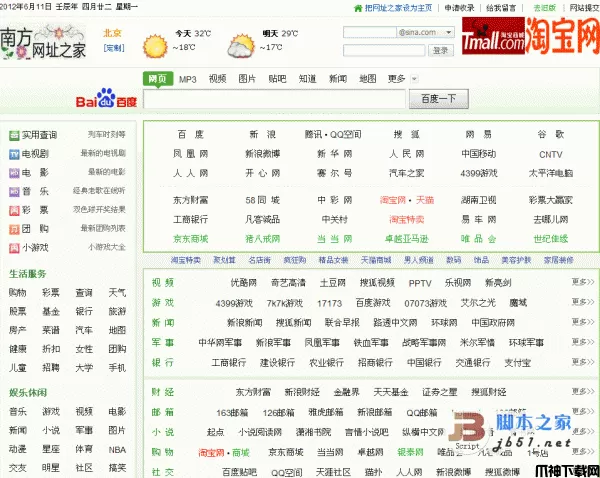Switch to the 图片 search tab
This screenshot has width=600, height=478.
[247, 79]
